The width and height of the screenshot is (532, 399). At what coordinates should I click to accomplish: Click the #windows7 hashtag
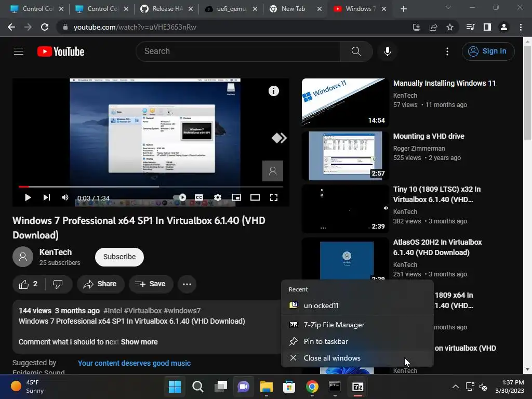point(182,311)
